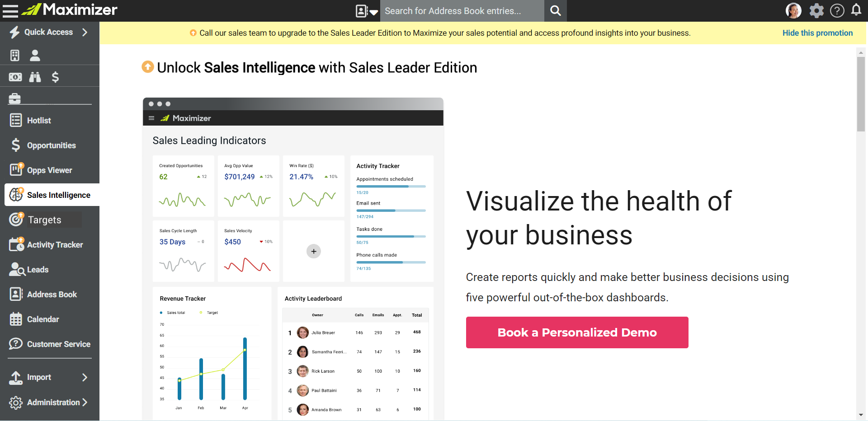Click the Calendar grid icon
868x421 pixels.
(16, 319)
